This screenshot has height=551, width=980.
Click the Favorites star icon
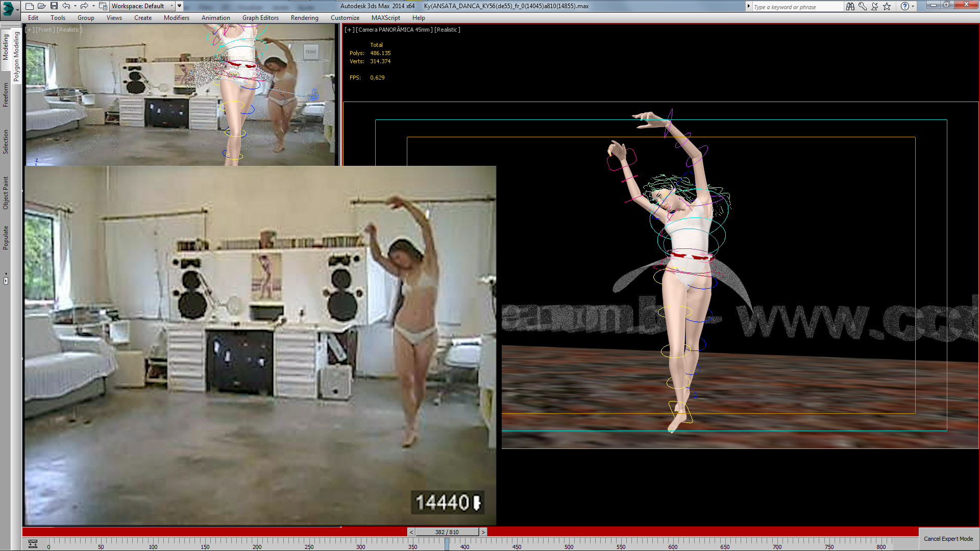pyautogui.click(x=887, y=7)
